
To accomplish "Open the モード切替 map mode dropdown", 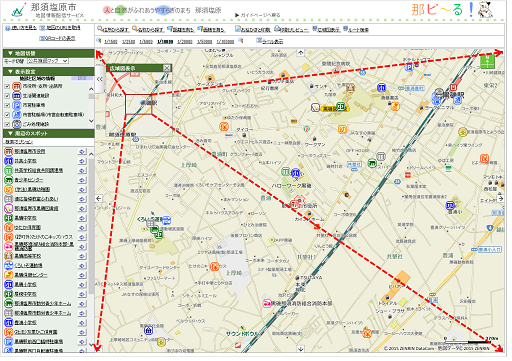I will (x=48, y=62).
